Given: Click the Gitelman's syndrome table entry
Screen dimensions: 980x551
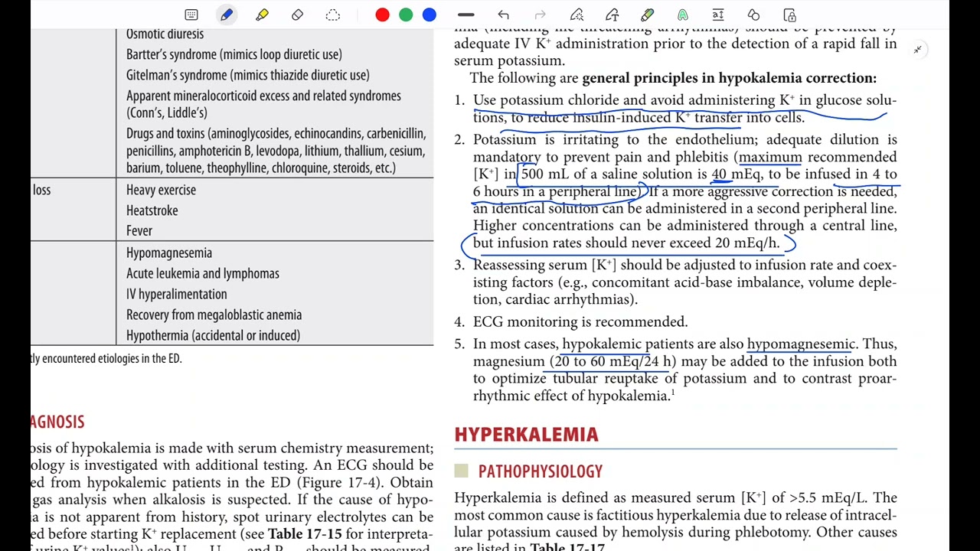Looking at the screenshot, I should [x=248, y=75].
